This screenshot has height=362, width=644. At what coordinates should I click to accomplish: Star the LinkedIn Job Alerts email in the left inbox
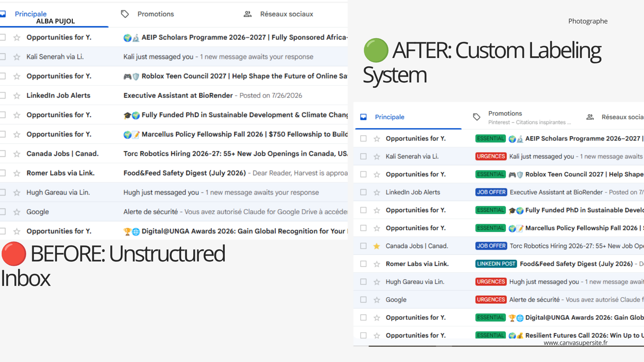17,96
